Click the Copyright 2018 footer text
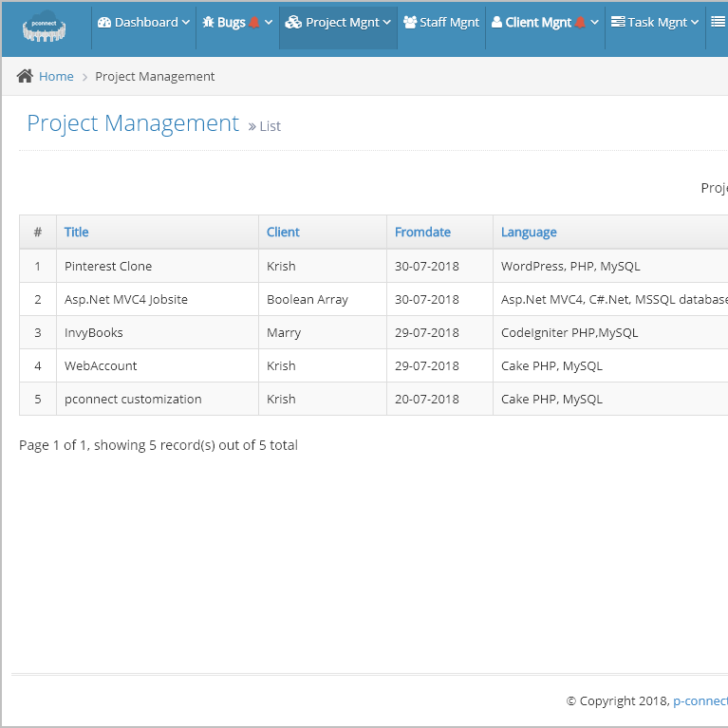This screenshot has width=728, height=728. (618, 700)
